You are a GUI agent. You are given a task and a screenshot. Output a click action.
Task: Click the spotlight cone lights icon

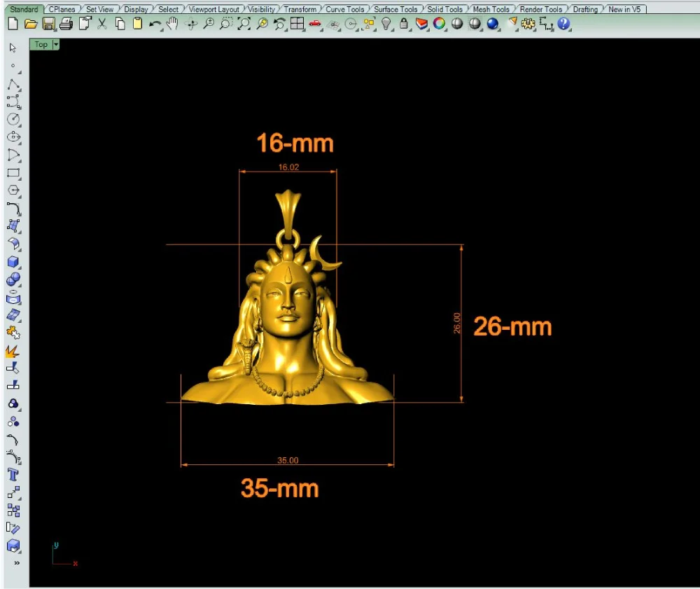click(513, 23)
